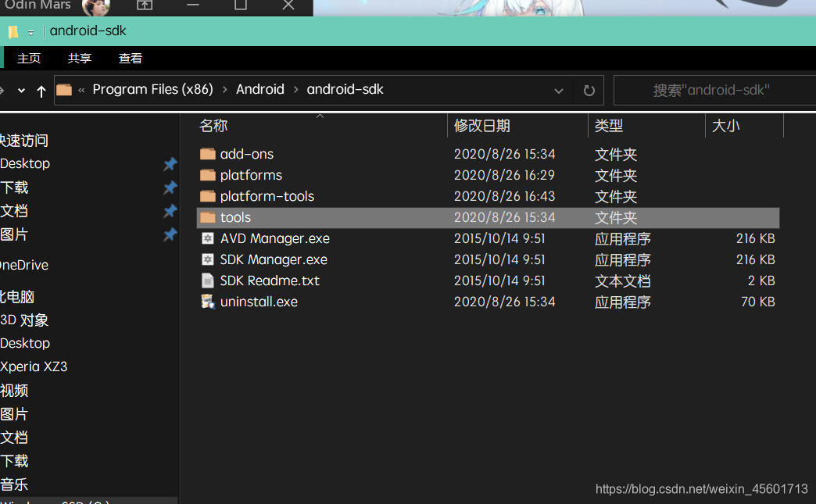Sort by 名称 column header

[x=214, y=126]
